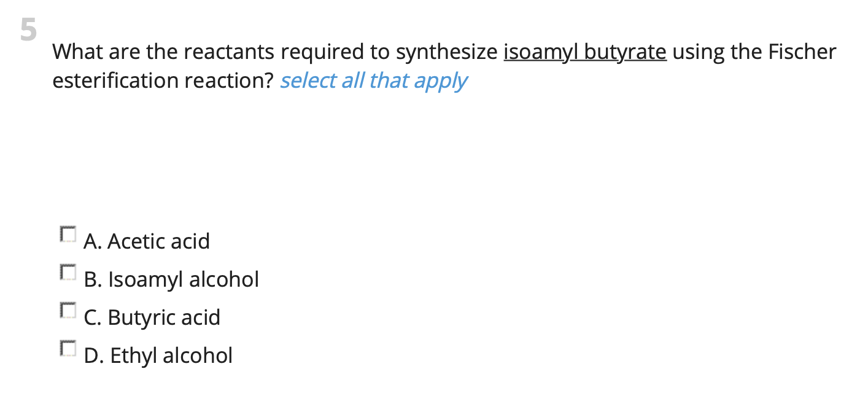Toggle the checkbox beside Isoamyl alcohol
The width and height of the screenshot is (868, 404).
pyautogui.click(x=68, y=273)
